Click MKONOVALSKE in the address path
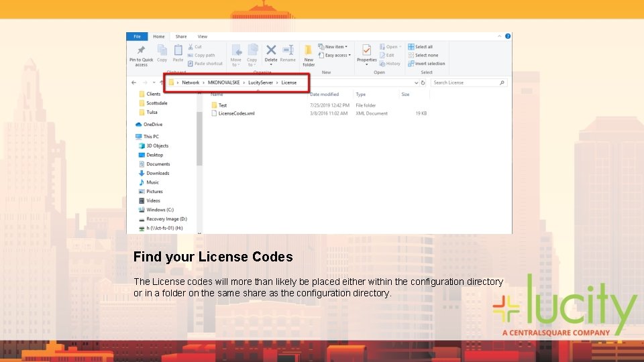Screen dimensions: 644x362 pos(224,82)
